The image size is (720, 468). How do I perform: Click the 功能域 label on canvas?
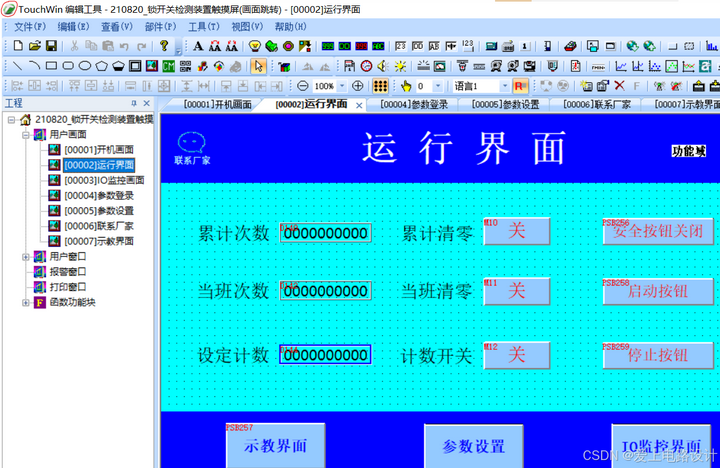coord(688,151)
